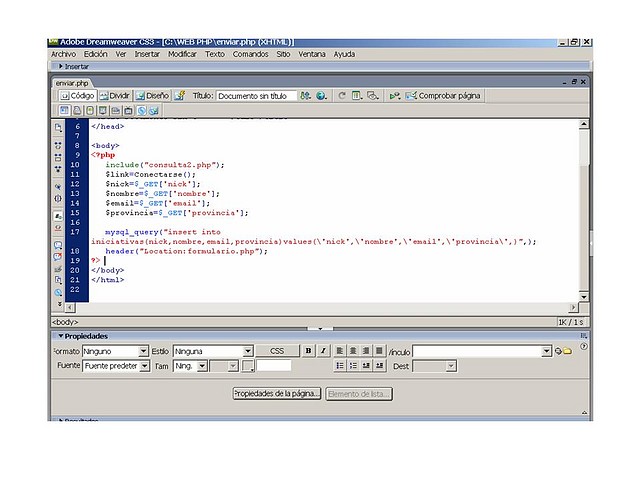Image resolution: width=640 pixels, height=480 pixels.
Task: Open the preview in browser globe icon
Action: 322,96
